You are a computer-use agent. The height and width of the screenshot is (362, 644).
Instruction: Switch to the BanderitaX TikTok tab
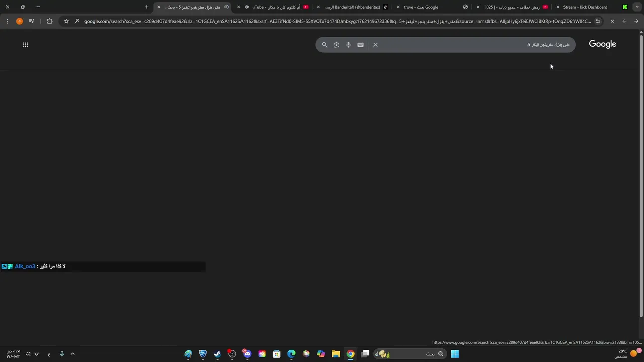coord(354,7)
